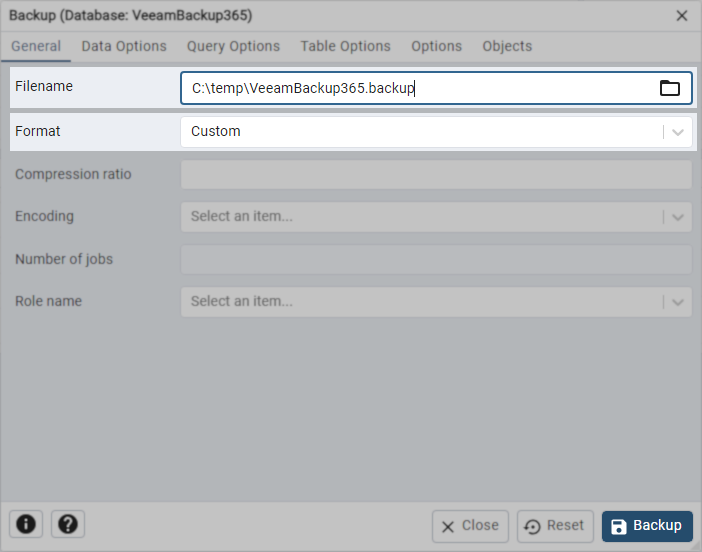Click the Reset button
This screenshot has width=702, height=552.
555,526
